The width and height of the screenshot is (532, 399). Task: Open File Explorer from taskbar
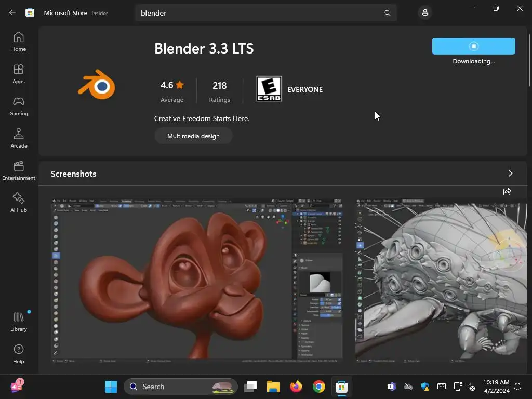273,387
